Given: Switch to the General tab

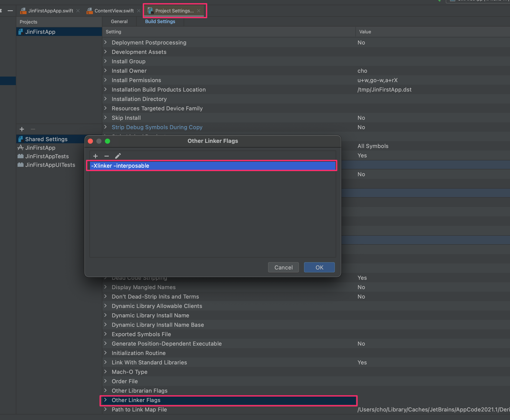Looking at the screenshot, I should (119, 22).
